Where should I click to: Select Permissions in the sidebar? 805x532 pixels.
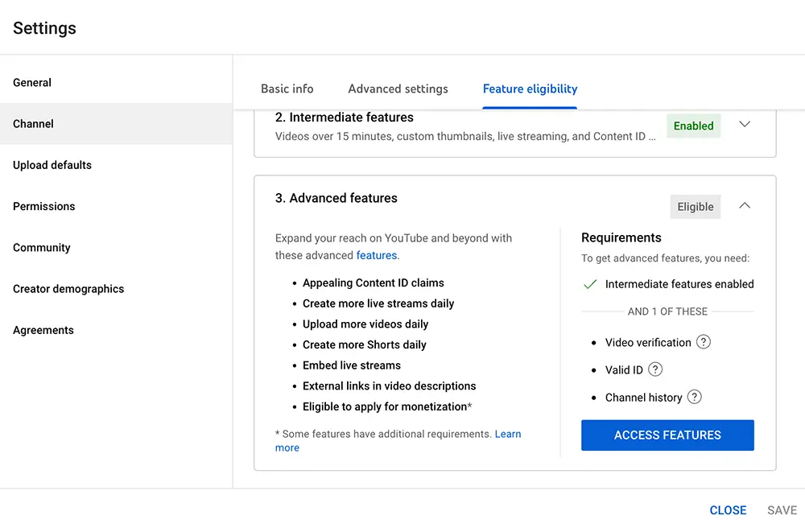pos(44,206)
